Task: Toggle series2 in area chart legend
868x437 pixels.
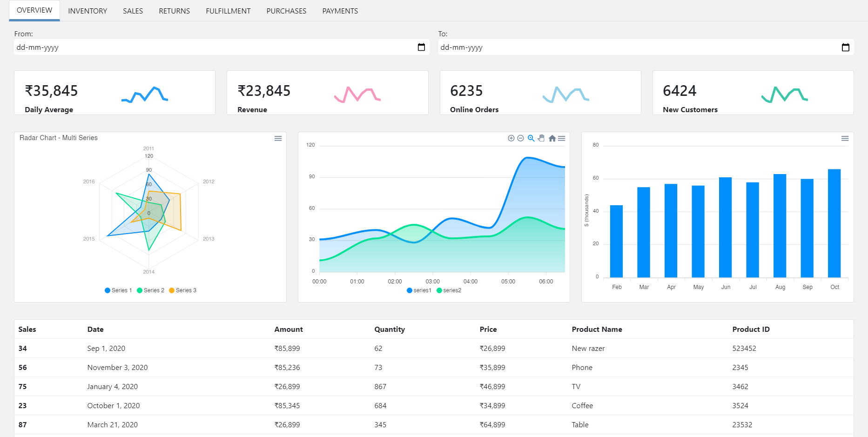Action: tap(449, 290)
